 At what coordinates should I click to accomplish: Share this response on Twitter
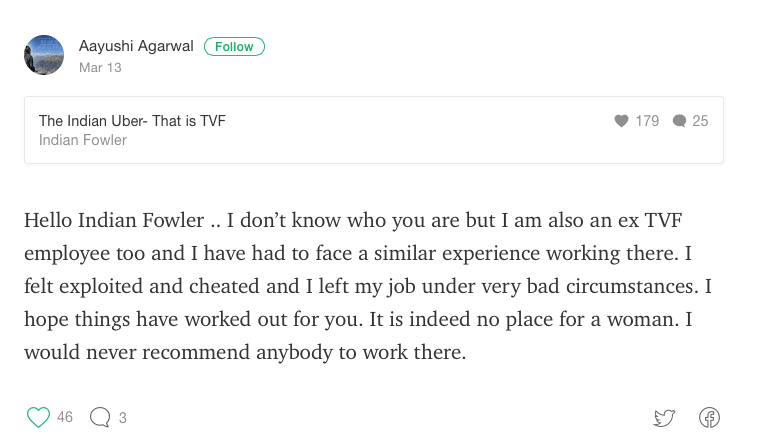(x=664, y=418)
